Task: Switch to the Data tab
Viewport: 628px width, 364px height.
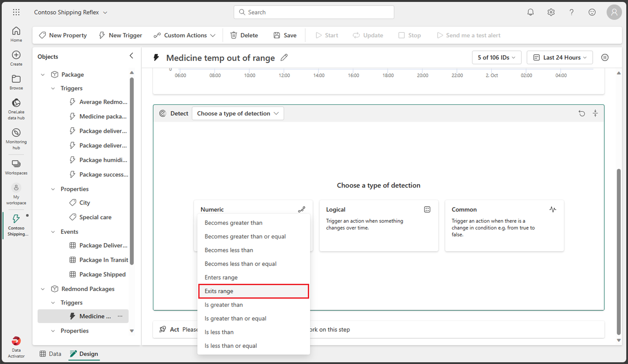Action: (51, 354)
